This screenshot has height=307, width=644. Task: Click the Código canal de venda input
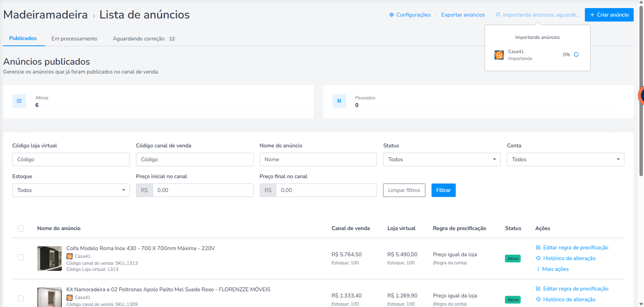pyautogui.click(x=194, y=159)
